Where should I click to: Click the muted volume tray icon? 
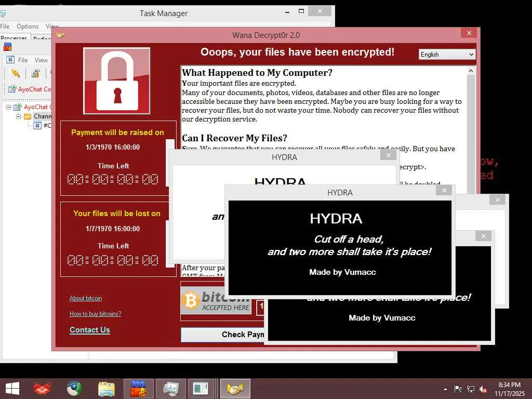click(483, 390)
